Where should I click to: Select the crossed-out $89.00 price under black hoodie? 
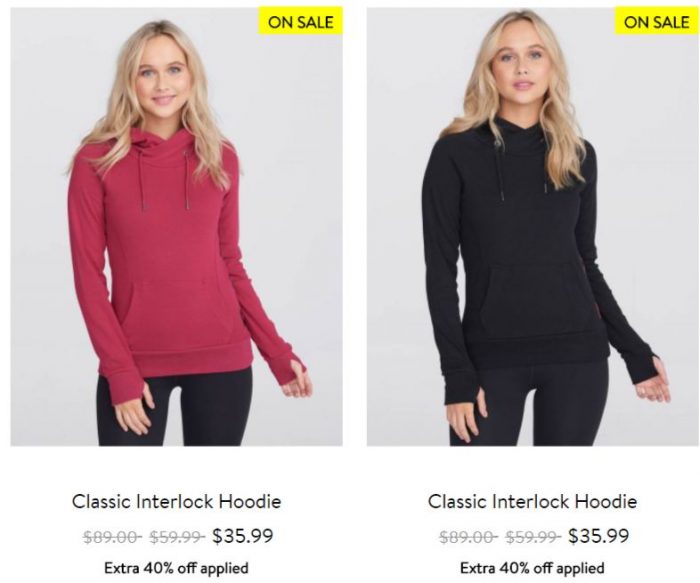[468, 537]
